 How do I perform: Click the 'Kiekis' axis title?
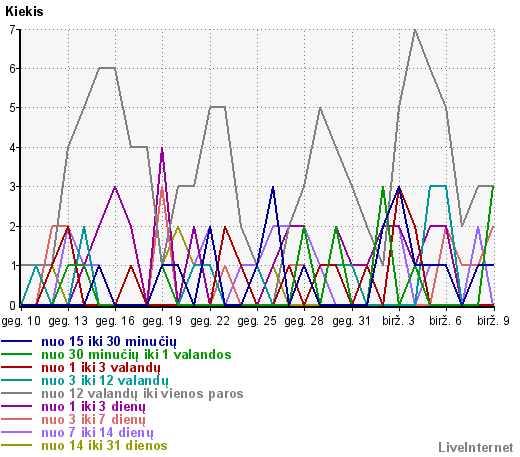point(24,11)
